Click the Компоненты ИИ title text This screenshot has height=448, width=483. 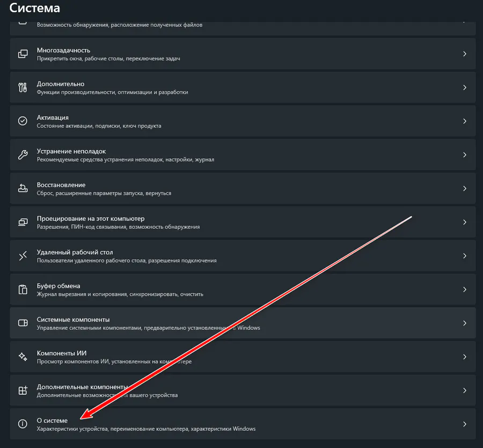click(62, 353)
